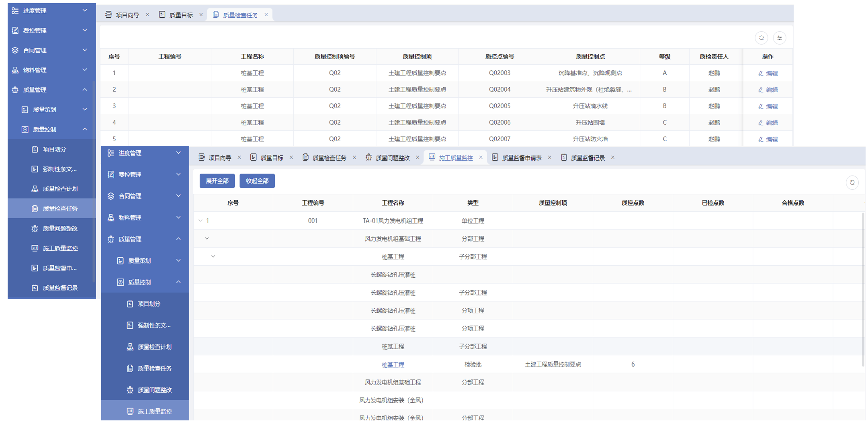Collapse the 桩基工程 子分部工程 row
The width and height of the screenshot is (868, 422).
click(x=213, y=256)
